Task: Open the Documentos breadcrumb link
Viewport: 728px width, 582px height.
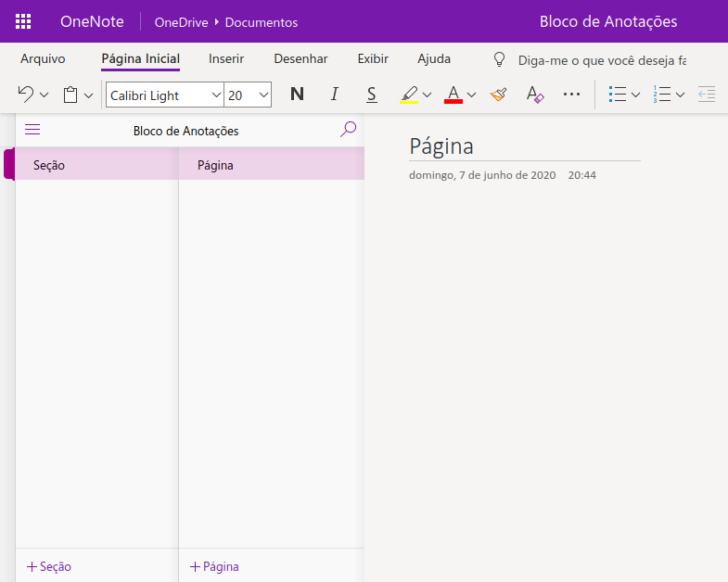Action: point(262,22)
